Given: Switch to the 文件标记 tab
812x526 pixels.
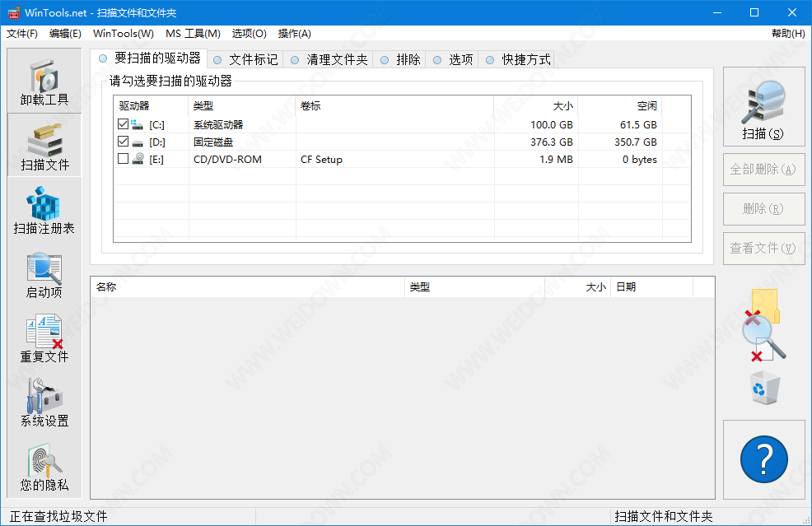Looking at the screenshot, I should pos(246,59).
